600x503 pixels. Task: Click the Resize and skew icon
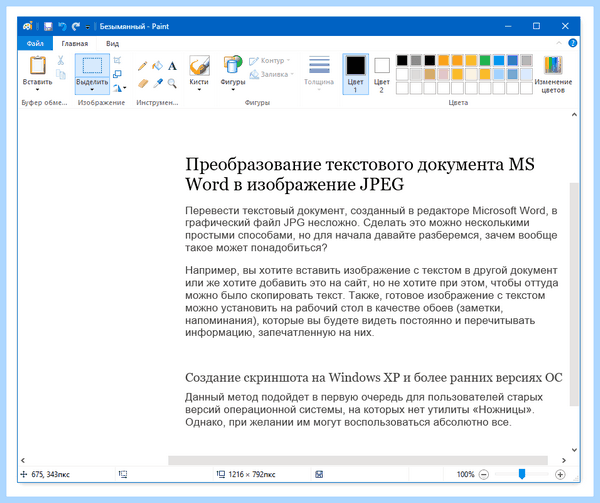point(117,74)
